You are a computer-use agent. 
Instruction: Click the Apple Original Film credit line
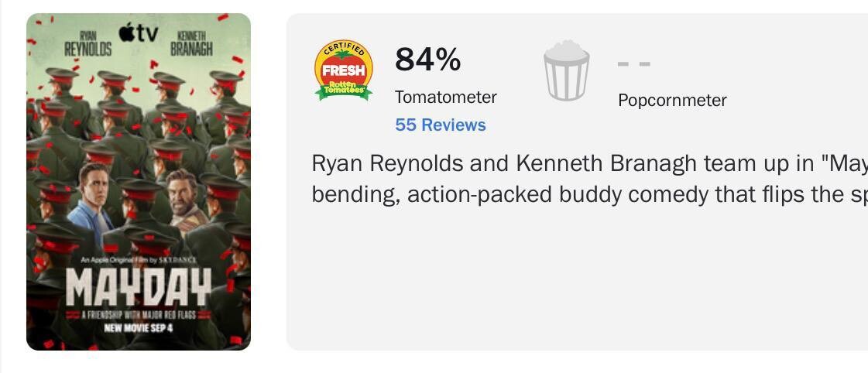tap(139, 259)
